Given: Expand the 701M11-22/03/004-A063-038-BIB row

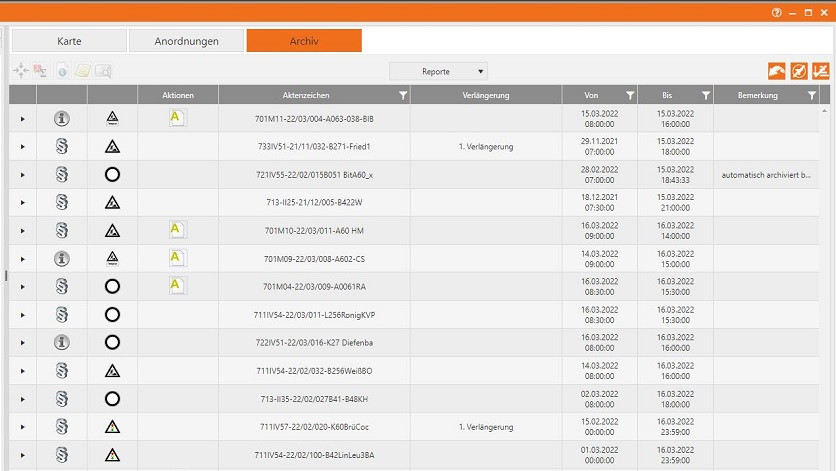Looking at the screenshot, I should pyautogui.click(x=22, y=119).
